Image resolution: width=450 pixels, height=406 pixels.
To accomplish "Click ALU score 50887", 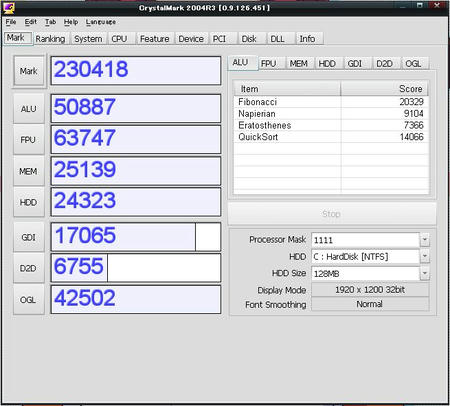I will [x=136, y=108].
